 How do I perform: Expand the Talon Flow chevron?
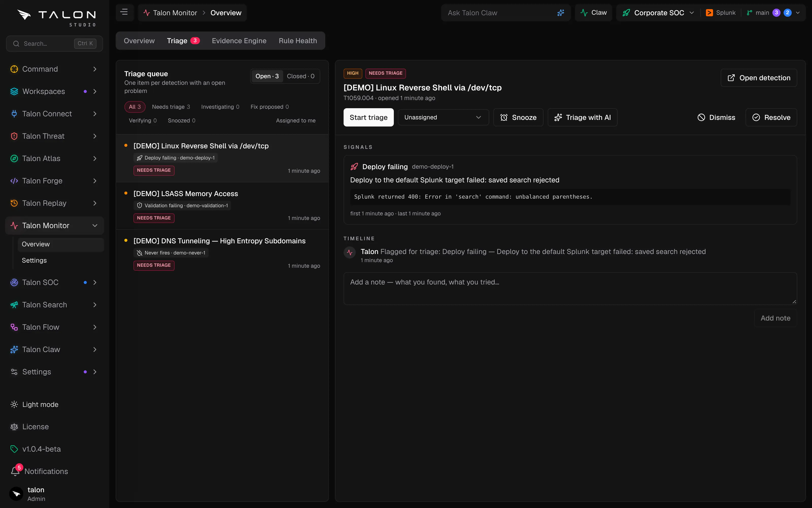pyautogui.click(x=95, y=327)
